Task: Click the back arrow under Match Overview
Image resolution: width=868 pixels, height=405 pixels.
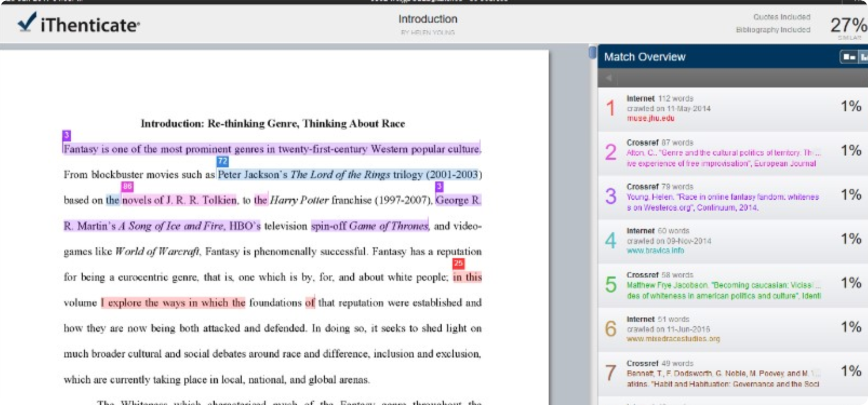Action: 609,78
